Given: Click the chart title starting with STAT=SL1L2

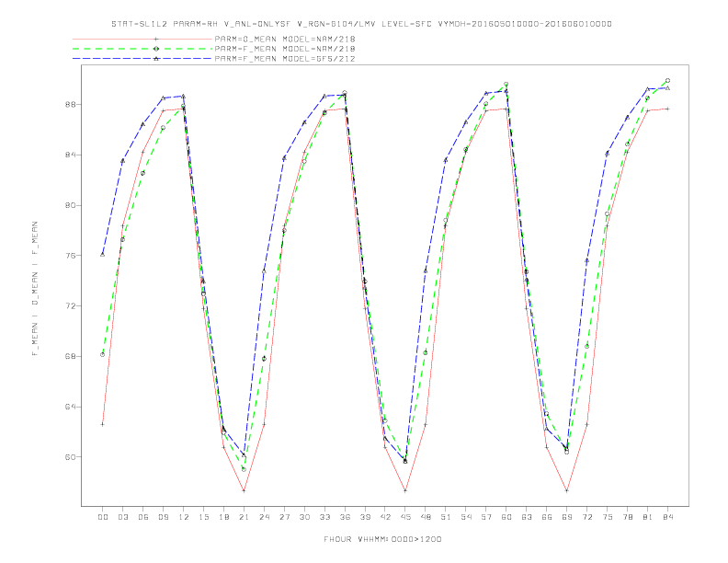Looking at the screenshot, I should (x=361, y=24).
